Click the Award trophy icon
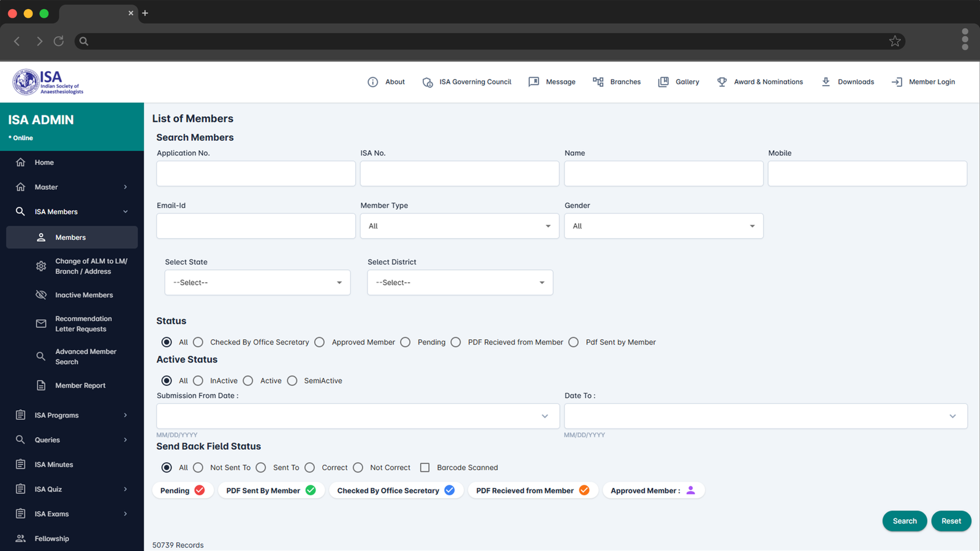Image resolution: width=980 pixels, height=551 pixels. tap(722, 82)
